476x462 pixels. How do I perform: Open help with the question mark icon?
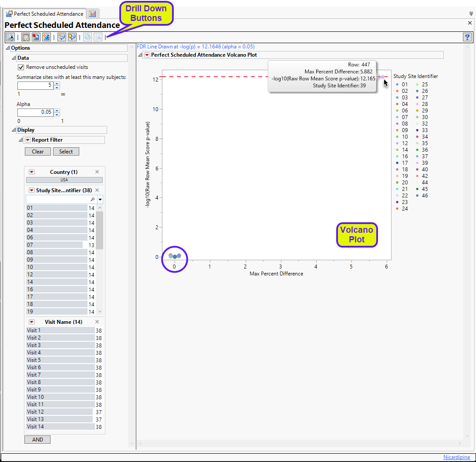click(x=467, y=37)
